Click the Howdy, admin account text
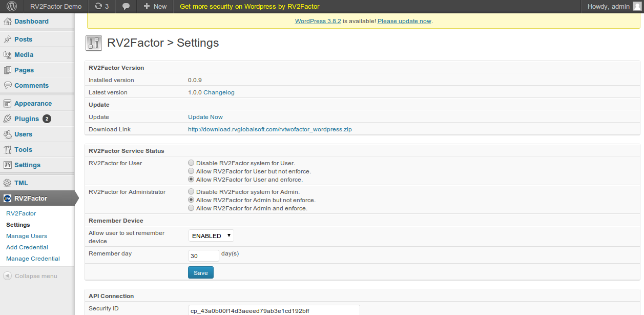 pos(609,7)
